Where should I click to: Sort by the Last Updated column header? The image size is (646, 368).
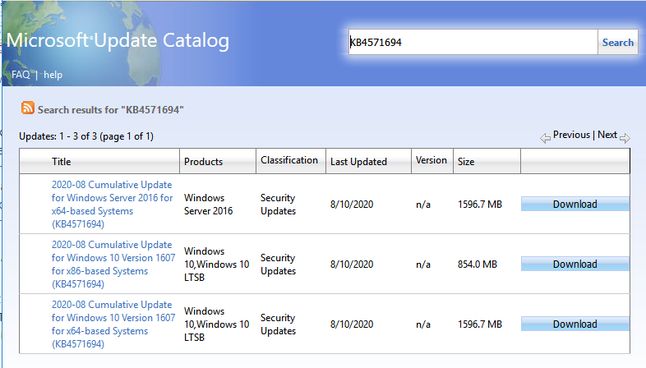coord(358,162)
